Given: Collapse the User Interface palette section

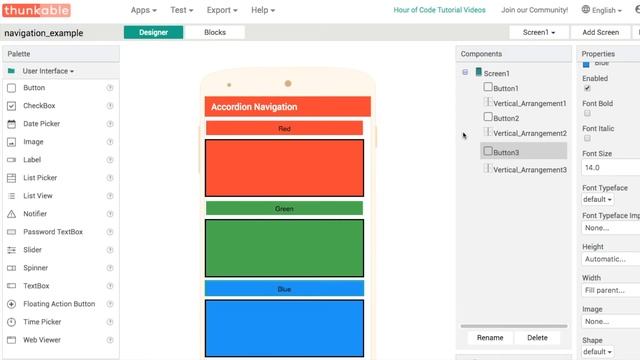Looking at the screenshot, I should coord(48,71).
